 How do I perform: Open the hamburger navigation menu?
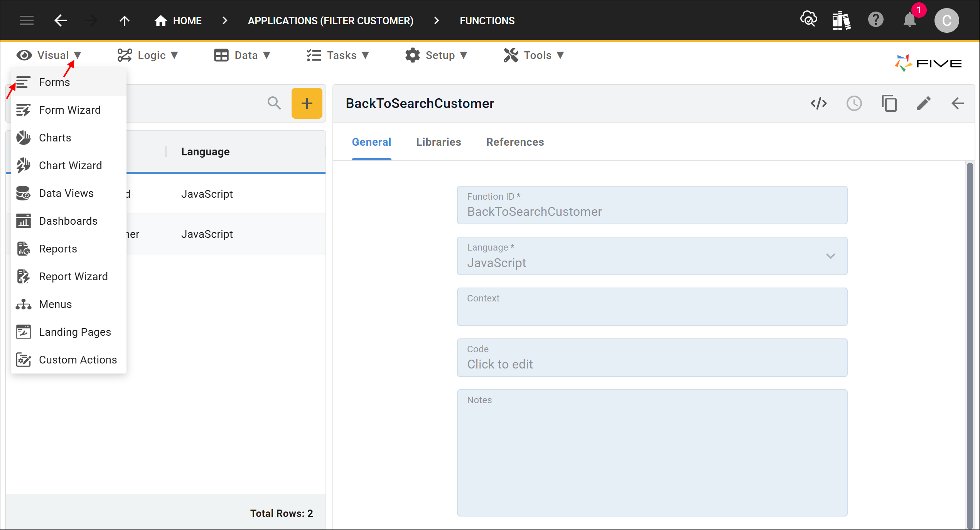27,20
